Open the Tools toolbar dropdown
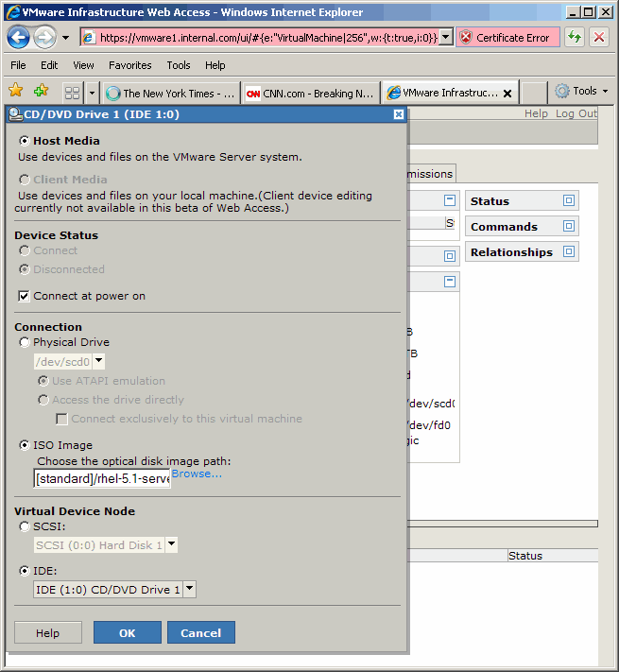The width and height of the screenshot is (619, 672). pos(582,92)
